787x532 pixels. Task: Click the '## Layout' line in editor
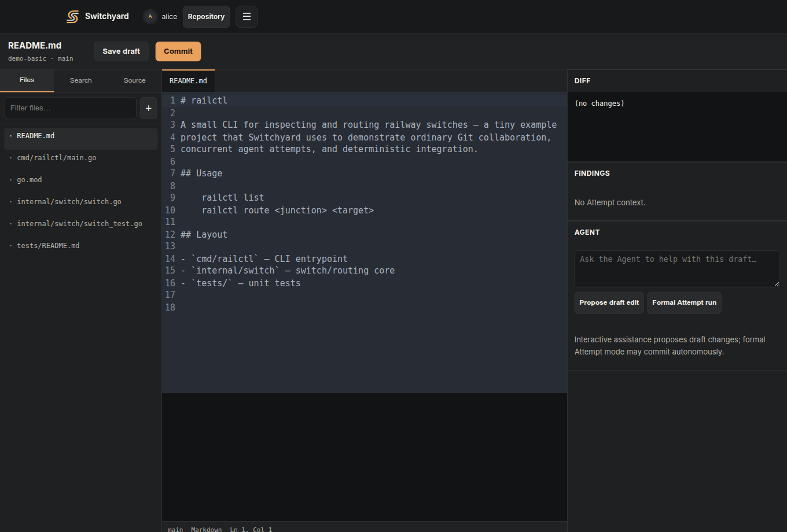coord(204,235)
